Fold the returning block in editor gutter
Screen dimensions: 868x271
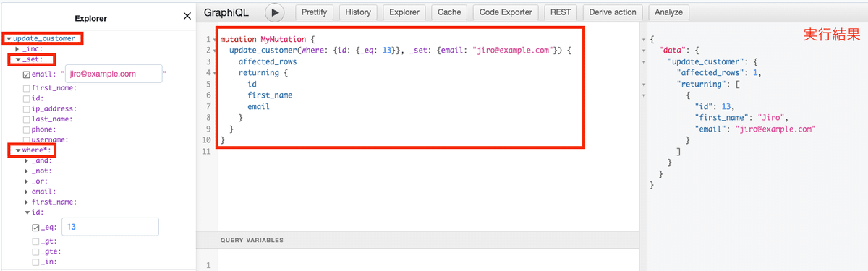coord(216,73)
